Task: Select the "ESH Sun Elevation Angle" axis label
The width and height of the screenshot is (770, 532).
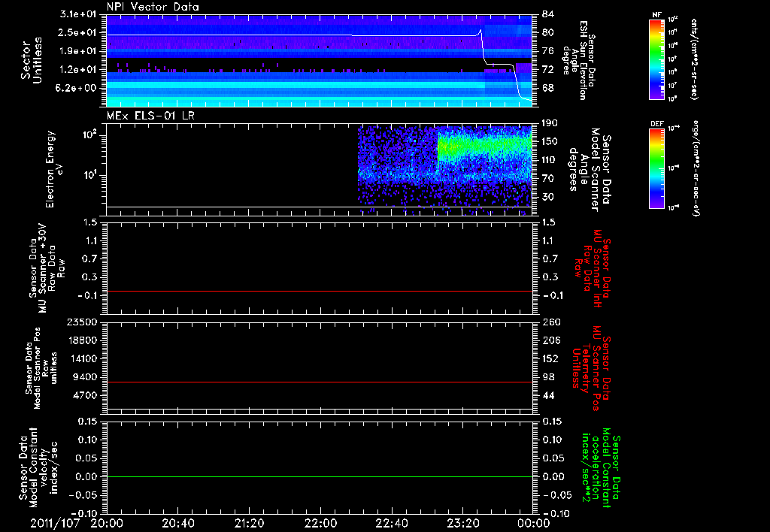Action: click(578, 60)
